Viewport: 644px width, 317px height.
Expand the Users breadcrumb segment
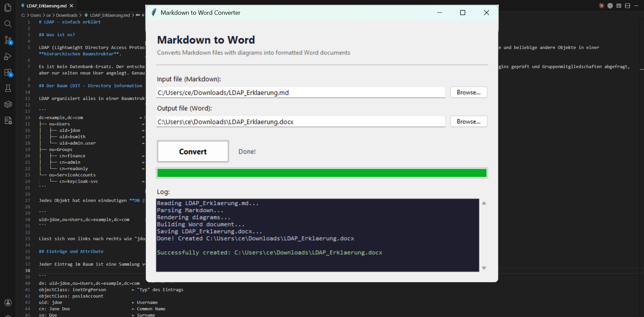click(x=36, y=15)
